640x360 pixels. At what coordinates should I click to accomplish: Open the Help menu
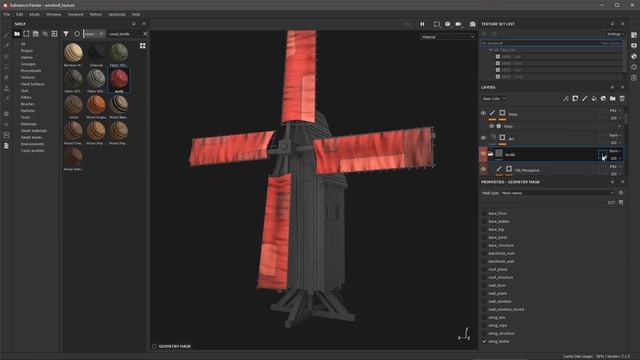pyautogui.click(x=136, y=14)
